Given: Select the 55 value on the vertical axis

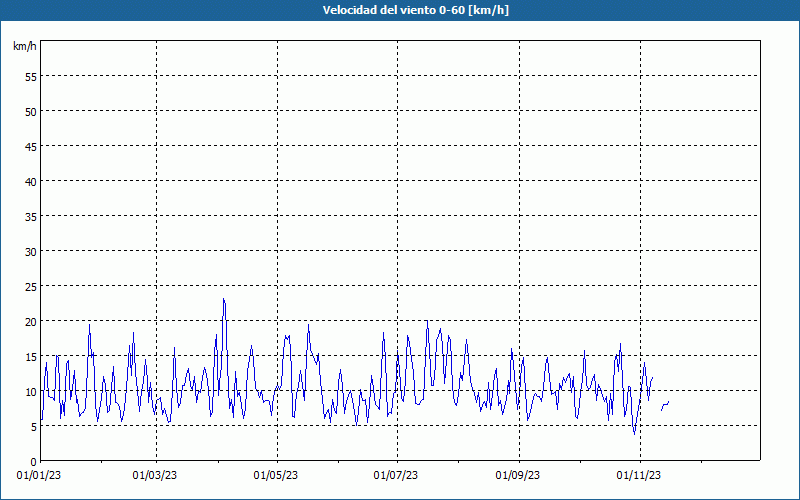Looking at the screenshot, I should pyautogui.click(x=31, y=77).
